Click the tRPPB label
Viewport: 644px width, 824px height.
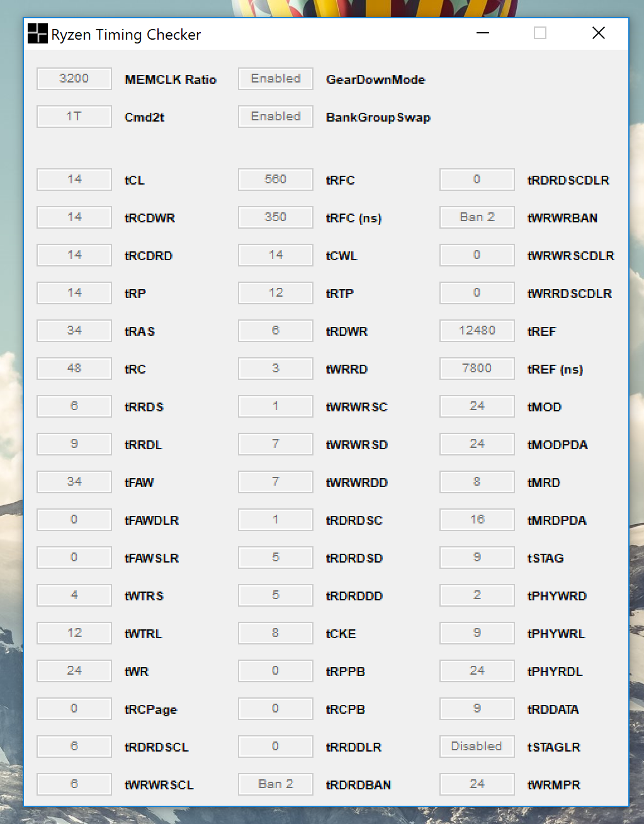346,672
